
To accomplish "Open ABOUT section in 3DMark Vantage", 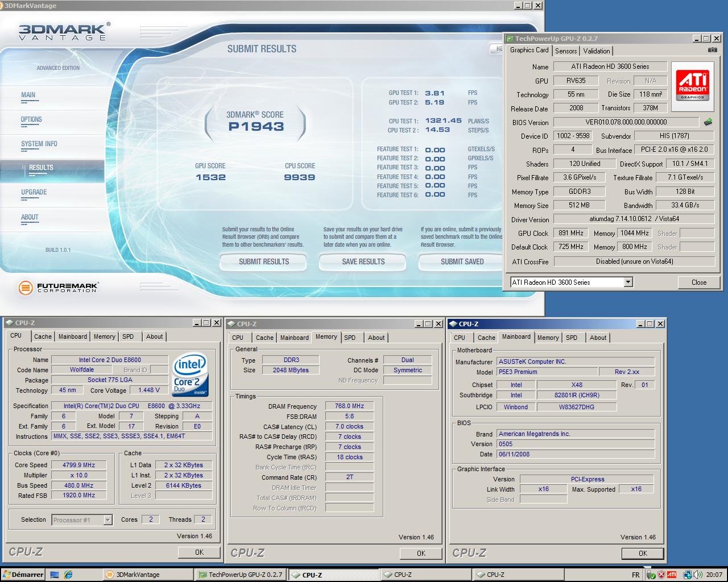I will [30, 218].
